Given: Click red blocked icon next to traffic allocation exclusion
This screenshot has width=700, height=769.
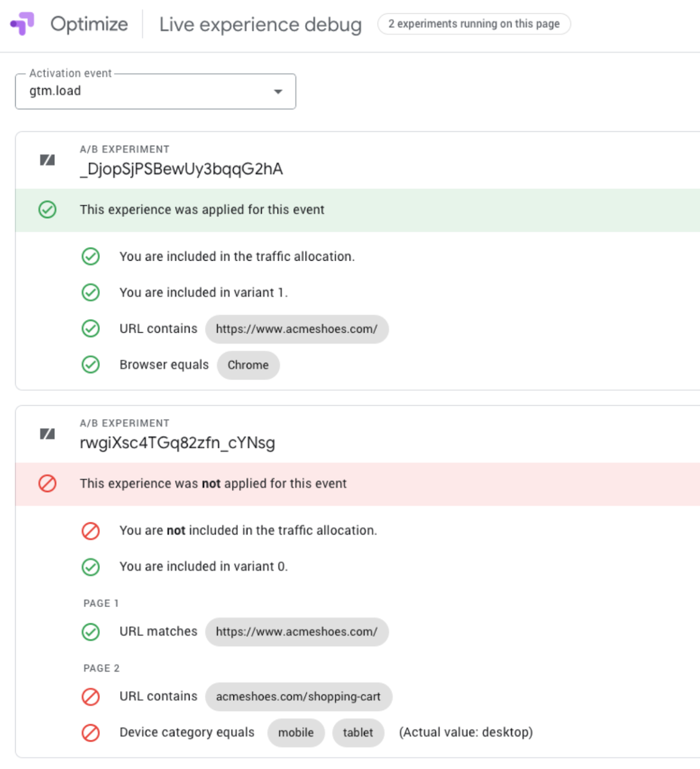Looking at the screenshot, I should pyautogui.click(x=90, y=531).
